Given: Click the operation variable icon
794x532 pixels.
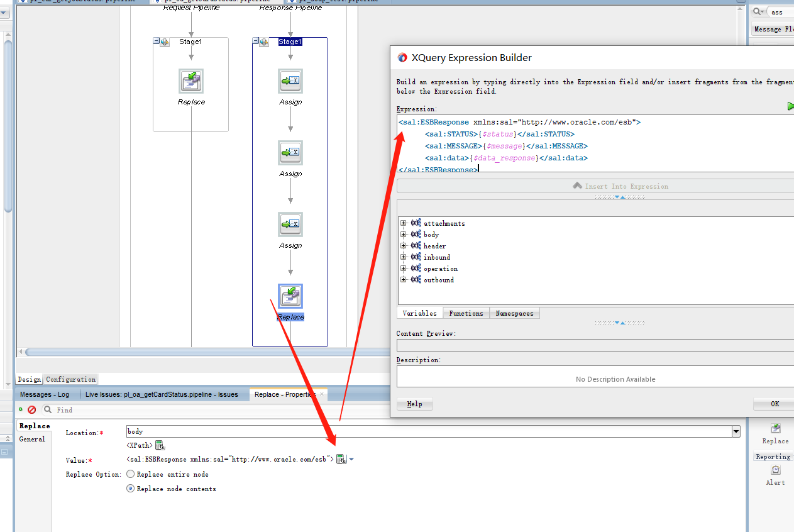Looking at the screenshot, I should 416,269.
